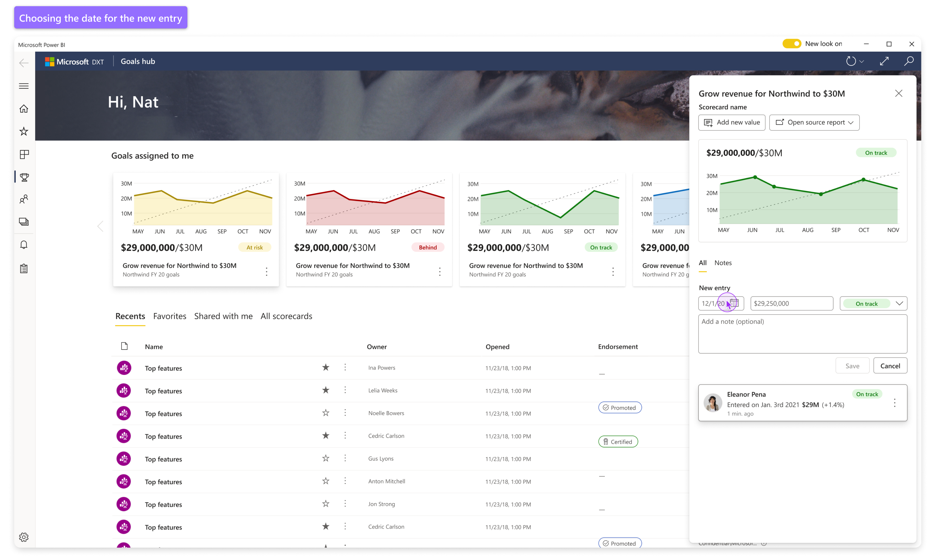Switch to the Recents tab
The image size is (935, 560).
click(x=130, y=316)
